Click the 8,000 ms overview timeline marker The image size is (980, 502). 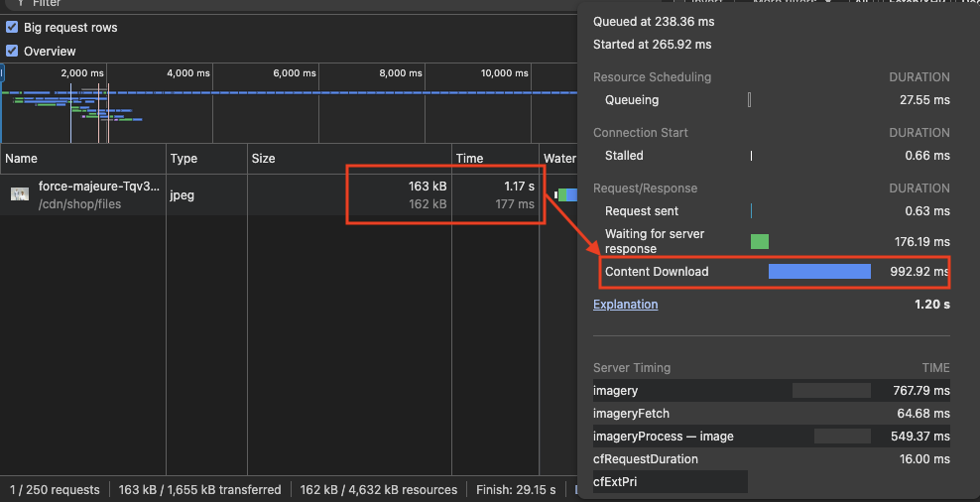tap(401, 73)
